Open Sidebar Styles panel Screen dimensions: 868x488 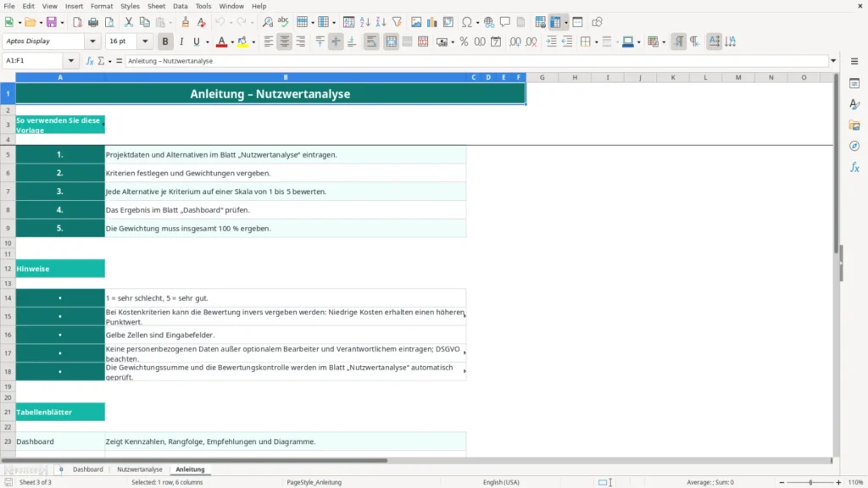click(x=854, y=104)
